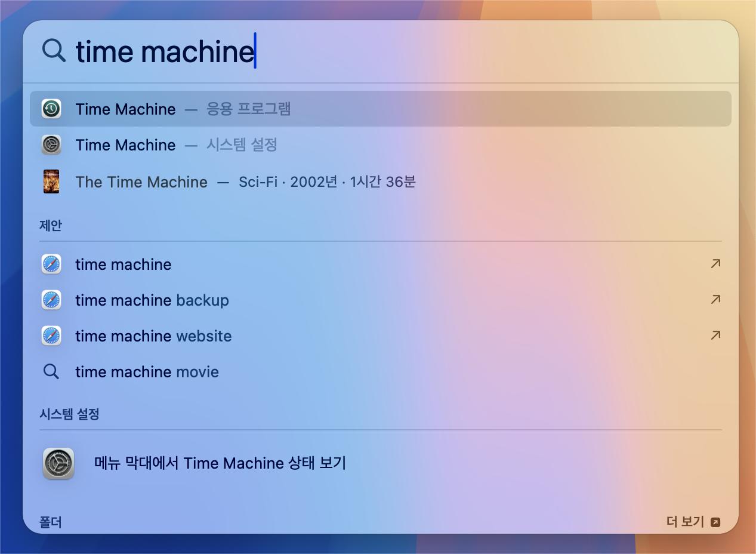Click arrow next to 'time machine backup' suggestion
756x554 pixels.
715,299
